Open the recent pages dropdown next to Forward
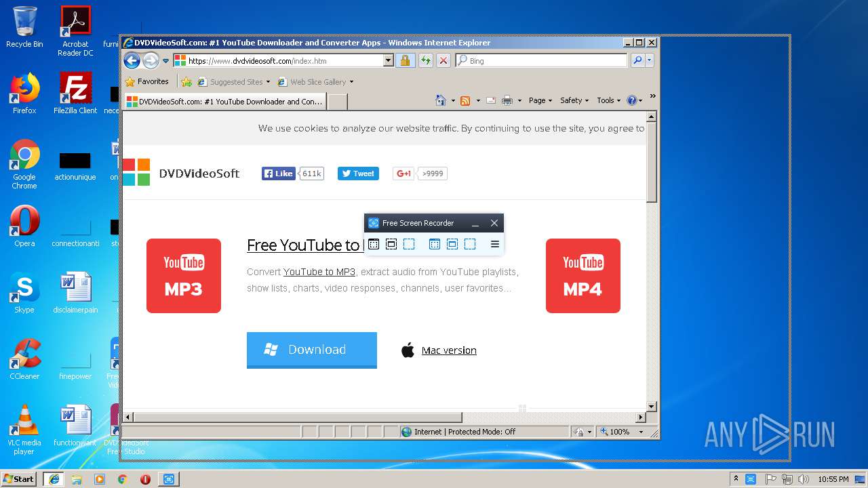 (165, 61)
